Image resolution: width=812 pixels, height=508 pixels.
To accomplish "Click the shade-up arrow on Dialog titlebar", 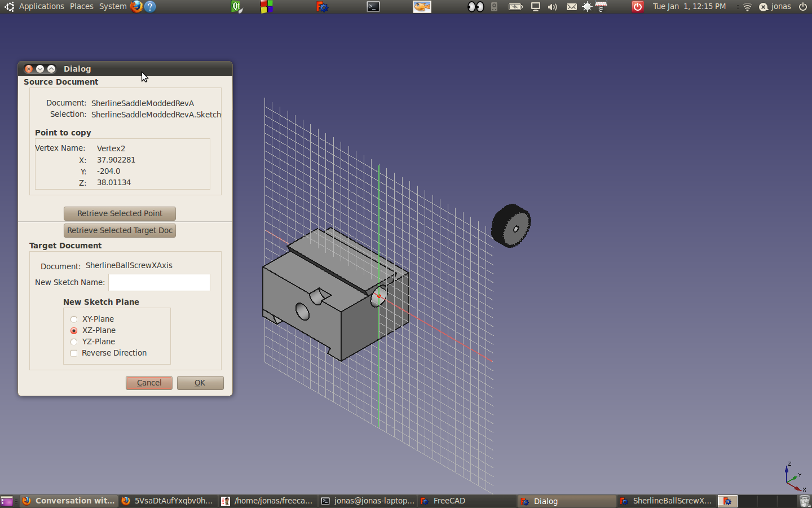I will pyautogui.click(x=51, y=68).
